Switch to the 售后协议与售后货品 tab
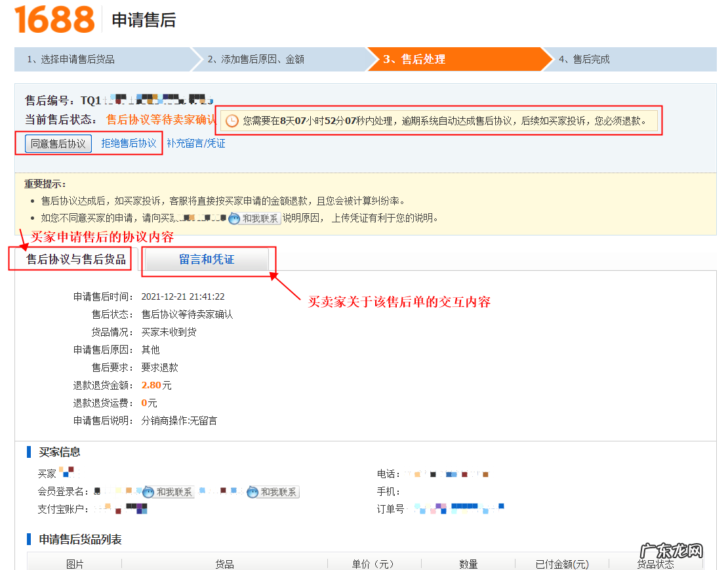 [x=76, y=260]
